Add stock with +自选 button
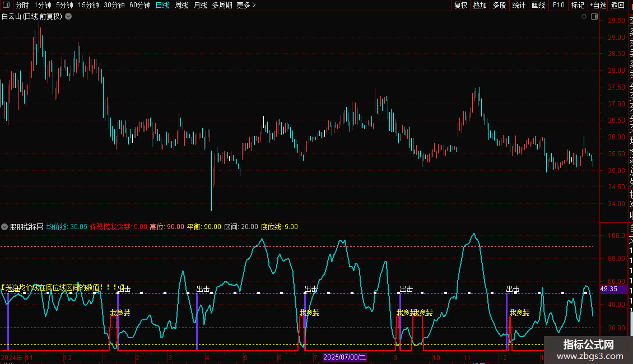The width and height of the screenshot is (633, 364). [598, 5]
